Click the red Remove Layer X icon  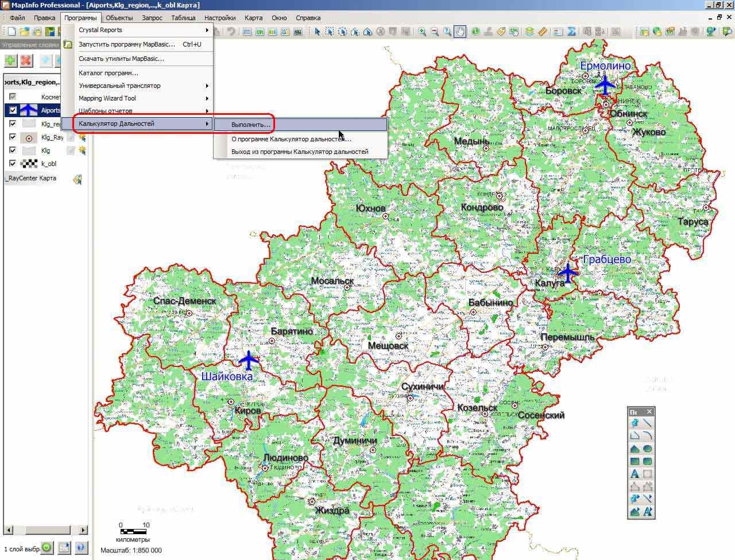click(x=26, y=60)
